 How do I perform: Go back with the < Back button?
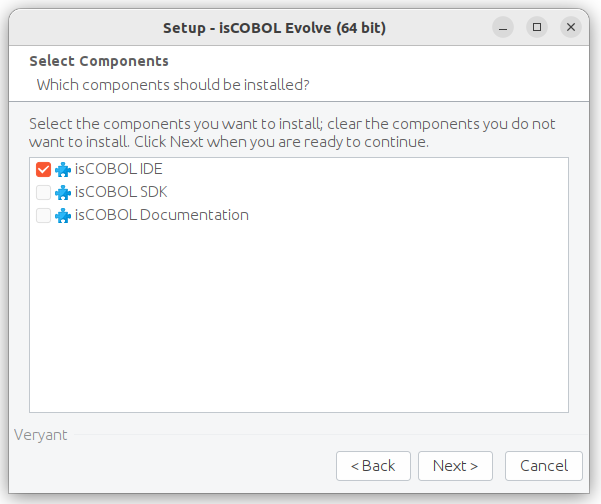(x=373, y=466)
